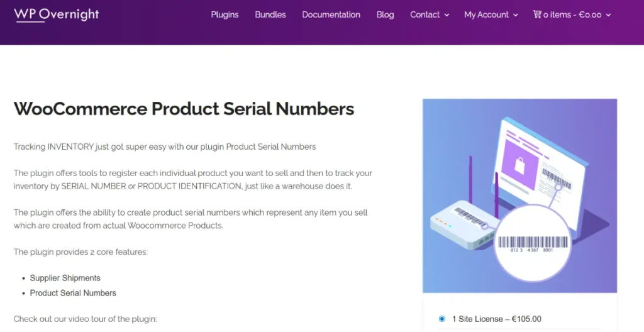
Task: Open the cart dropdown chevron
Action: pos(608,15)
